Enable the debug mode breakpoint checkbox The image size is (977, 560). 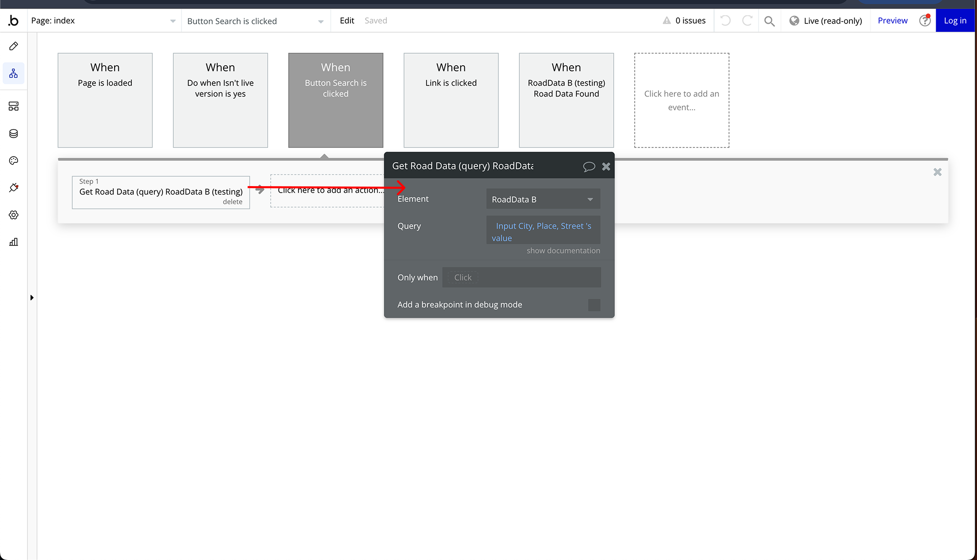tap(594, 305)
